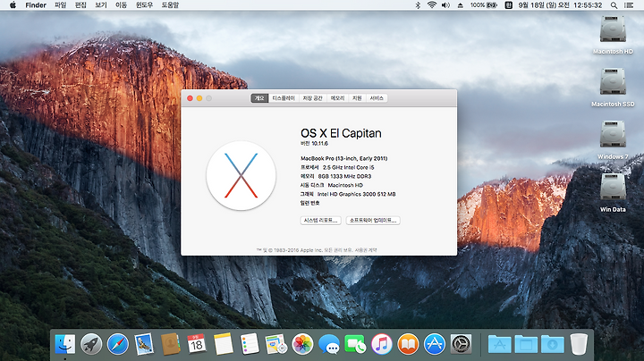The height and width of the screenshot is (361, 644).
Task: Minimize About This Mac window
Action: [199, 98]
